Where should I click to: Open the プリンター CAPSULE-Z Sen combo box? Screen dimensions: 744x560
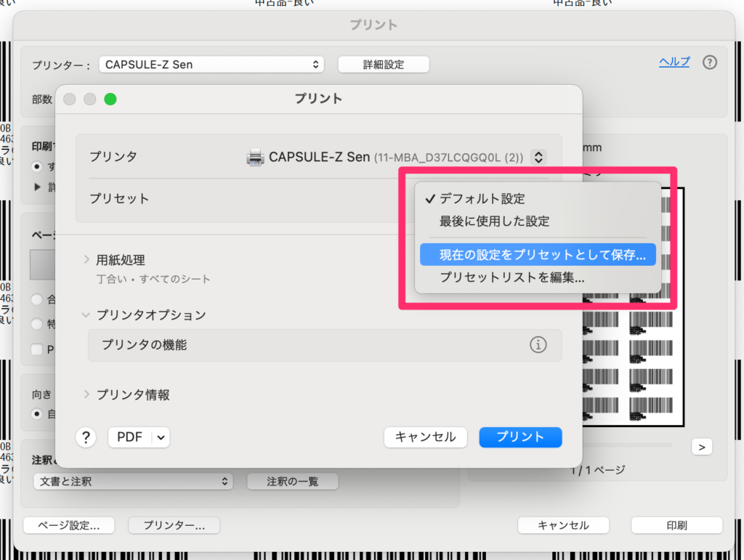coord(211,65)
